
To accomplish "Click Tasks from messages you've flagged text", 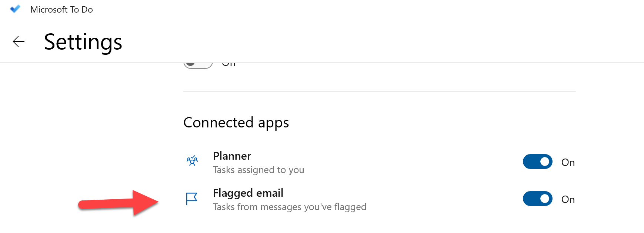I will click(290, 207).
